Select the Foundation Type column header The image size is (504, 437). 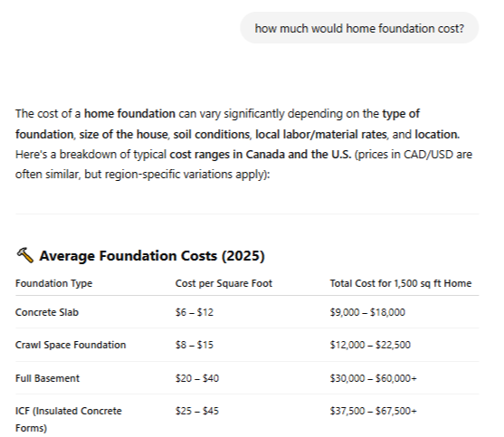(x=53, y=283)
